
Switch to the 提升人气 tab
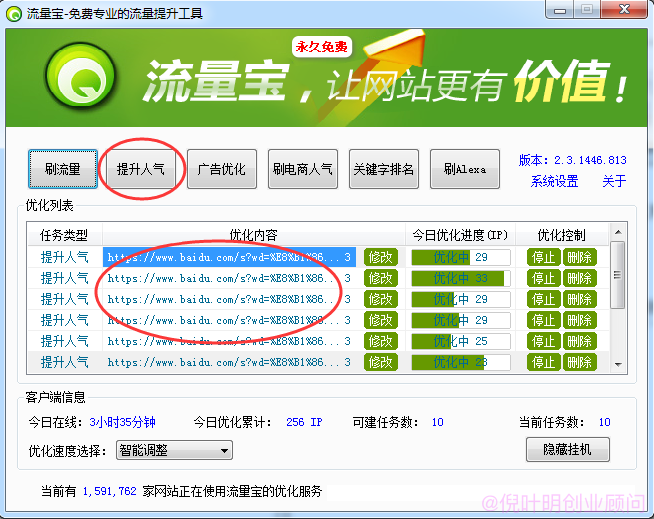coord(141,169)
